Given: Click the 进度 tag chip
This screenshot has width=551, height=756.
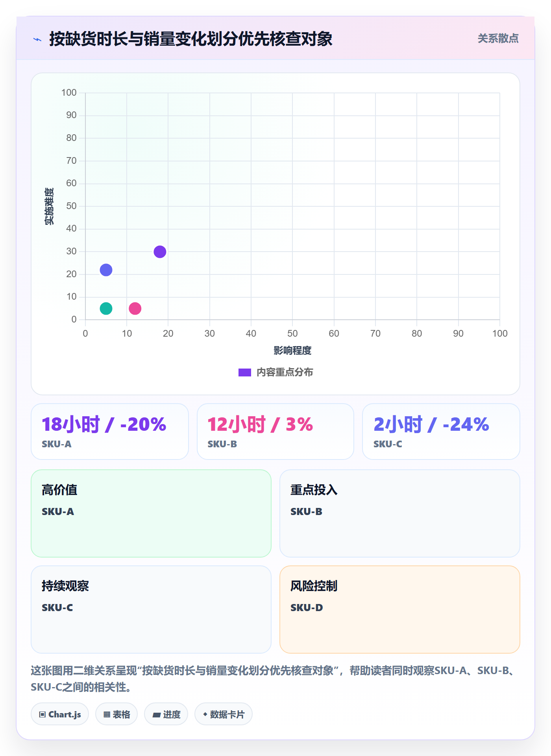Looking at the screenshot, I should click(166, 714).
